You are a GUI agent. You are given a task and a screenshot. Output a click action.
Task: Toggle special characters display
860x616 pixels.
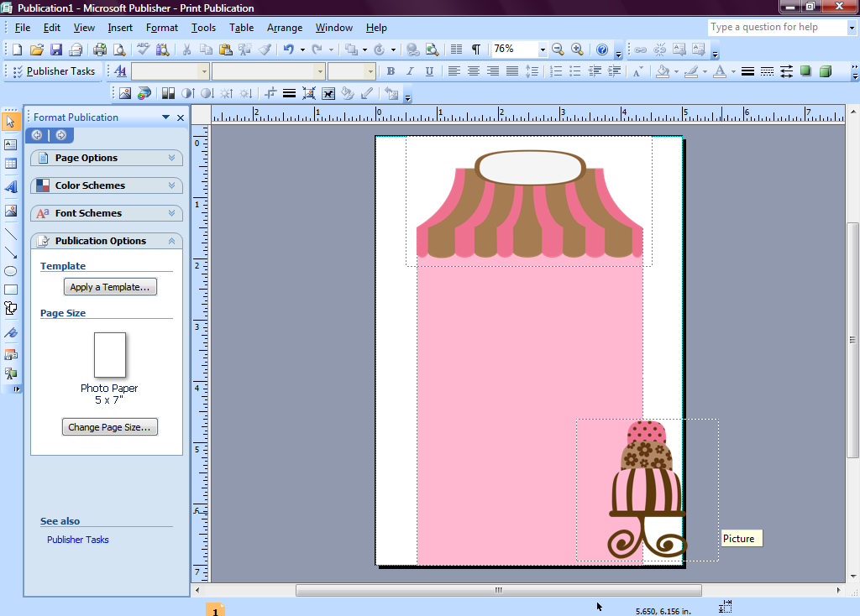click(476, 49)
